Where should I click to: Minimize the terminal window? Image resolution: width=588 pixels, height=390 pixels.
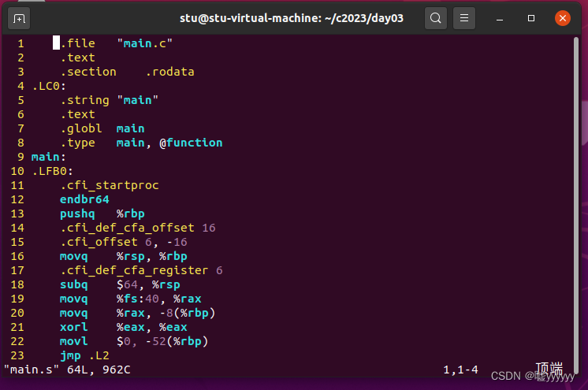click(501, 17)
